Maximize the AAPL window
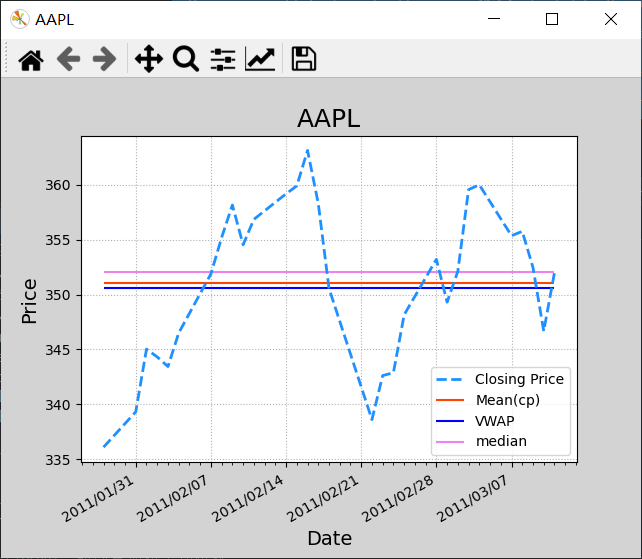 pyautogui.click(x=552, y=19)
